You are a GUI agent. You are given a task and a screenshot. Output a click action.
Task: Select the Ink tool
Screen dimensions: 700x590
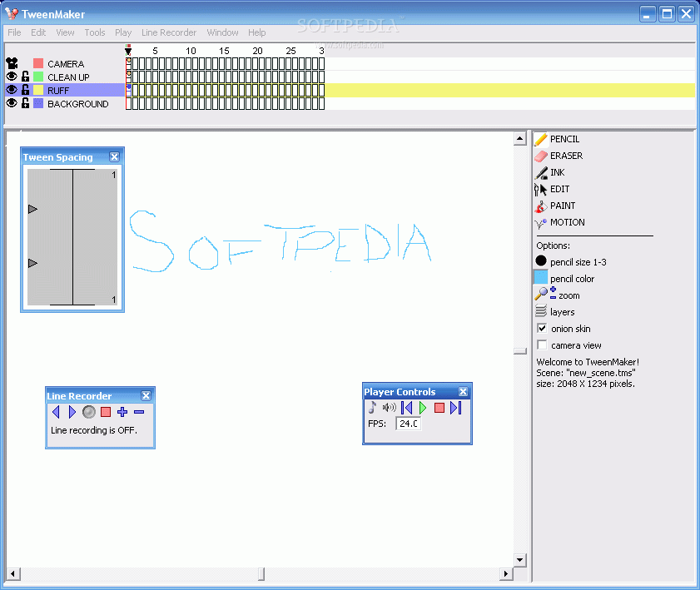(x=549, y=172)
